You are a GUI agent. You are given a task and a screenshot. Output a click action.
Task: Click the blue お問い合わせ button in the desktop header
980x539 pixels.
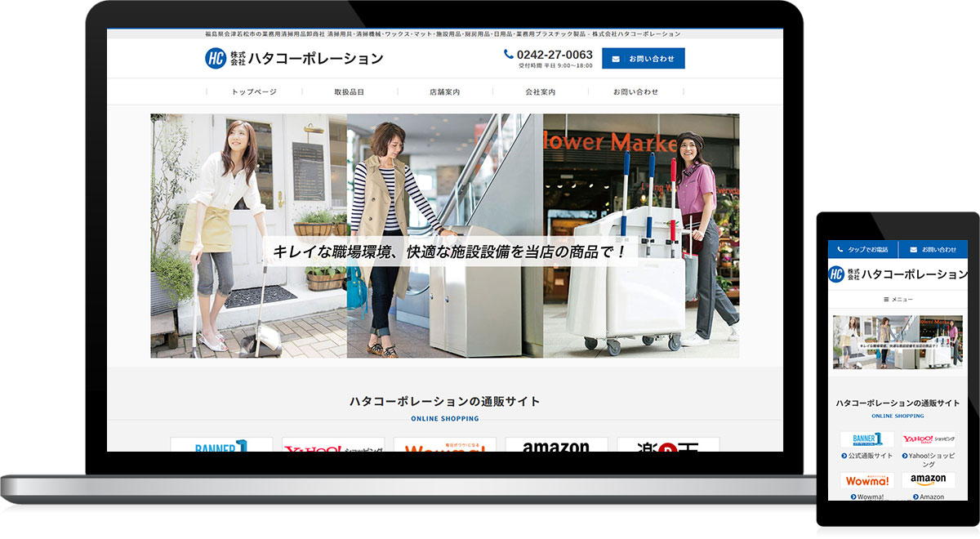pos(642,58)
